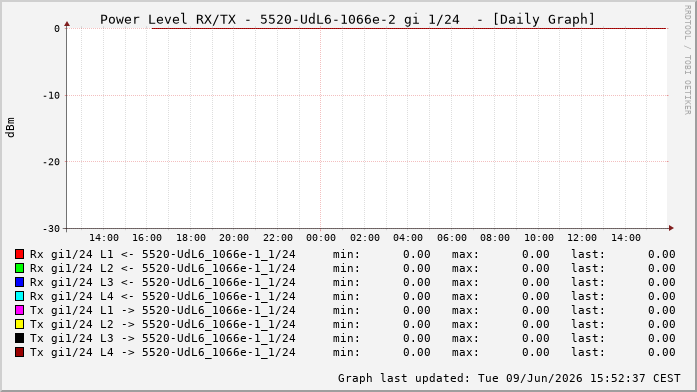The image size is (697, 392).
Task: Click the 00:00 midnight time label
Action: point(321,238)
